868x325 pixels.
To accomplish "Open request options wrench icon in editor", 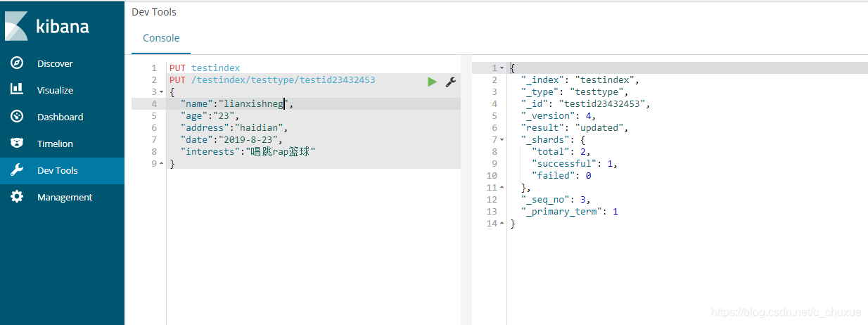I will coord(451,82).
